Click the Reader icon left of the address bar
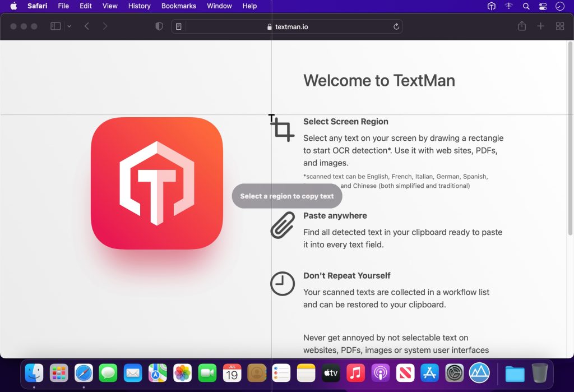The height and width of the screenshot is (392, 574). point(178,26)
